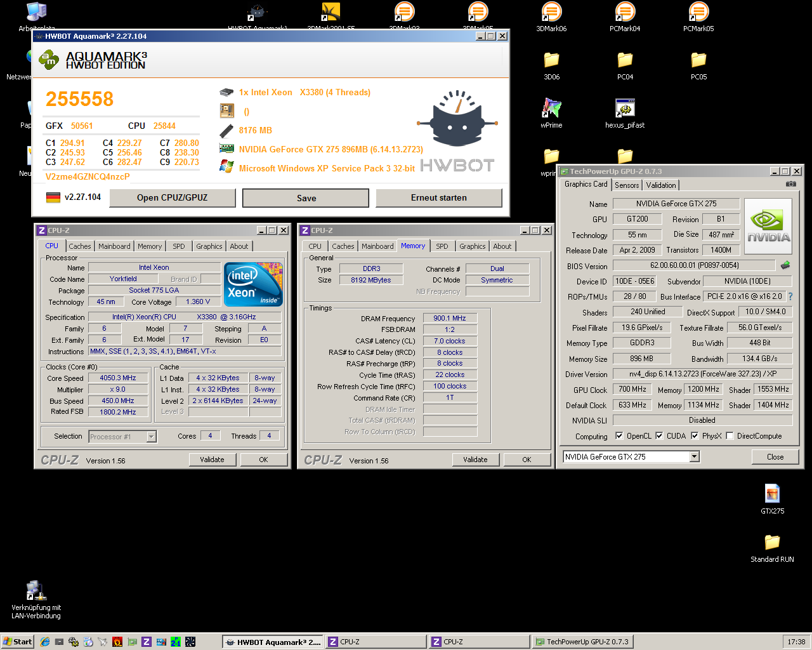Click the DRAM Frequency 900.1 MHz value
Viewport: 812px width, 650px height.
click(450, 318)
